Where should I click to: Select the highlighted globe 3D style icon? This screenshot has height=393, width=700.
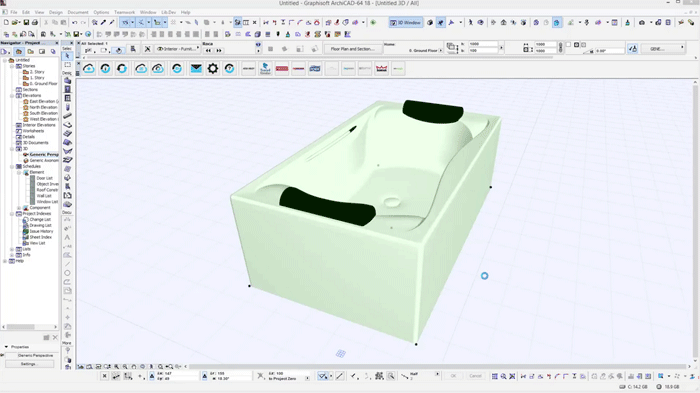(x=557, y=22)
